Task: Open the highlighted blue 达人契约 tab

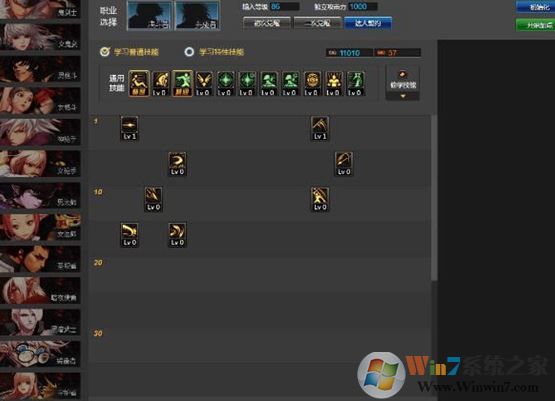Action: click(x=368, y=23)
